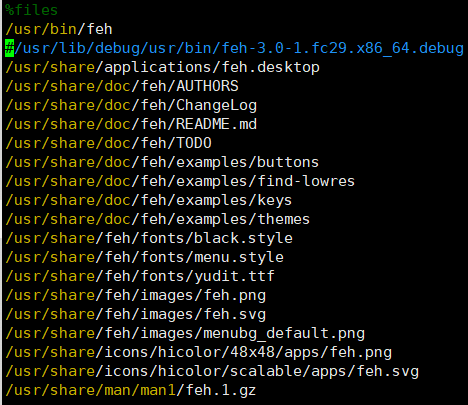This screenshot has width=468, height=405.
Task: Click the examples/keys path line
Action: (x=149, y=200)
